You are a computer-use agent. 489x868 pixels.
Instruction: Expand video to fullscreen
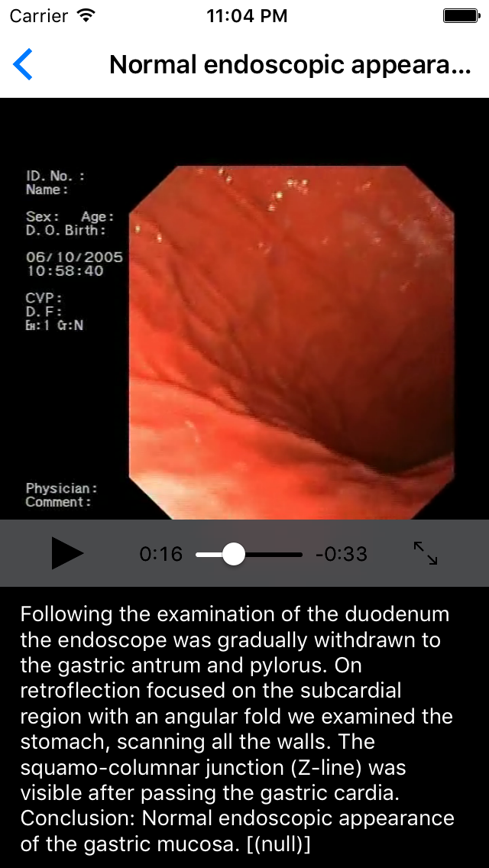click(426, 553)
